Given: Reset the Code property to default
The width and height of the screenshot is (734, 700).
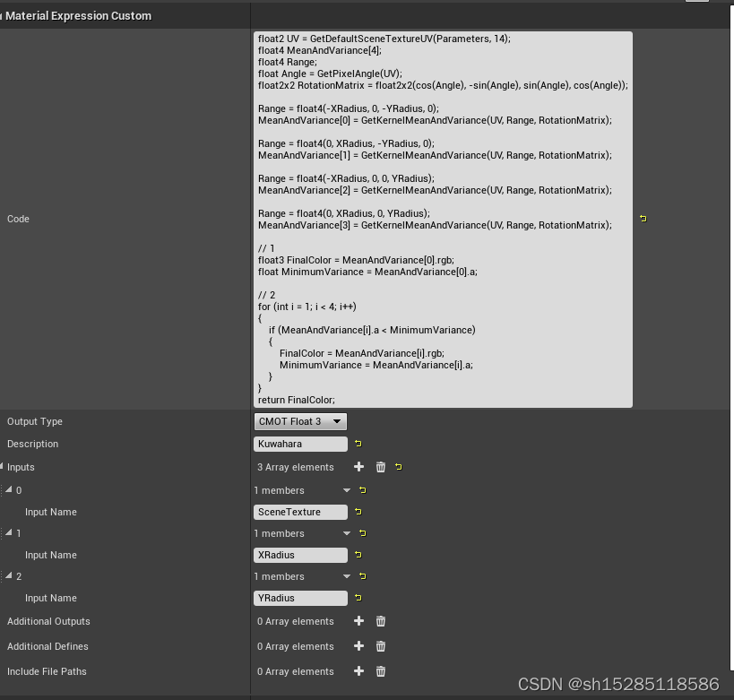Looking at the screenshot, I should click(643, 219).
